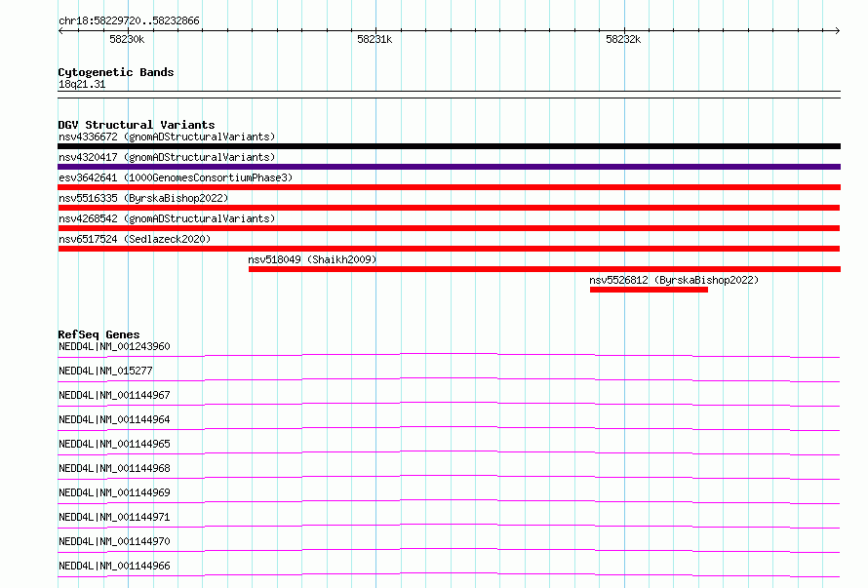Open variant nsv4268542 gnomAD label

167,218
